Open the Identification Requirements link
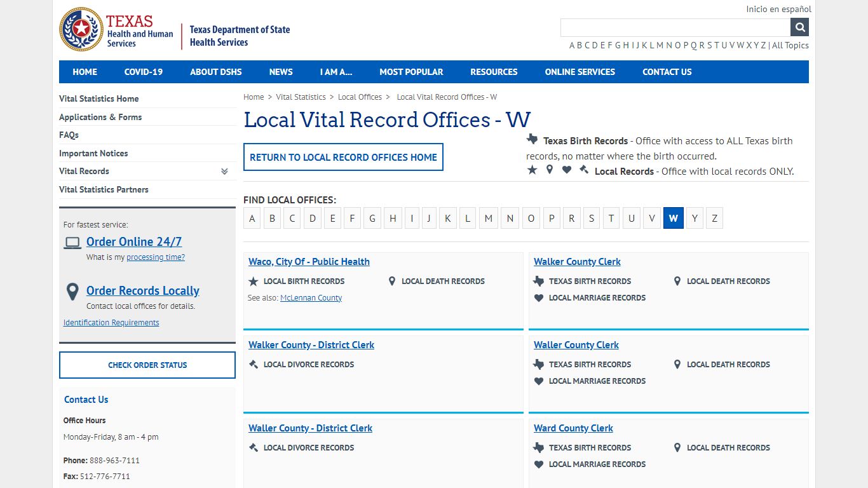The image size is (868, 488). coord(111,323)
